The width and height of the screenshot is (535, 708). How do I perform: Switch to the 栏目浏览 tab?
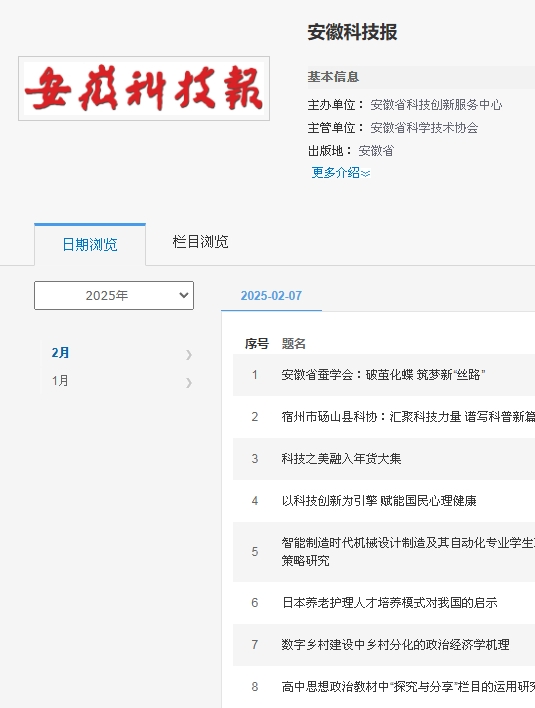pos(200,242)
